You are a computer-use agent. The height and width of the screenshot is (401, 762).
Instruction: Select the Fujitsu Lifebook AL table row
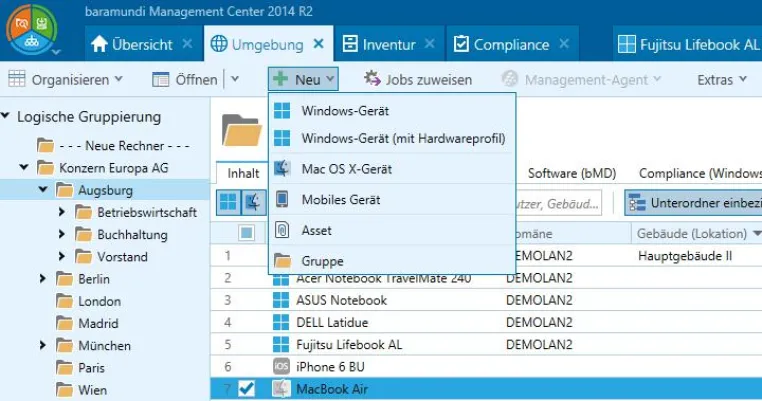(486, 345)
